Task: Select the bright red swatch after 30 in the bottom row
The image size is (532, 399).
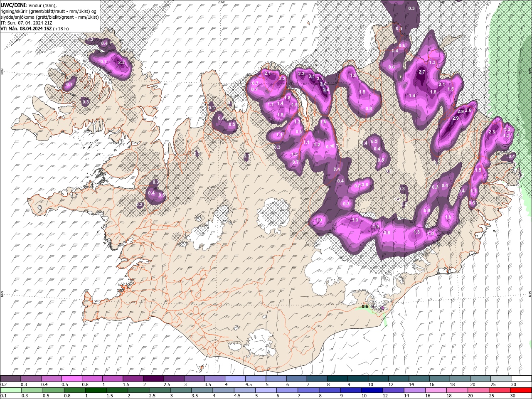Action: [521, 390]
